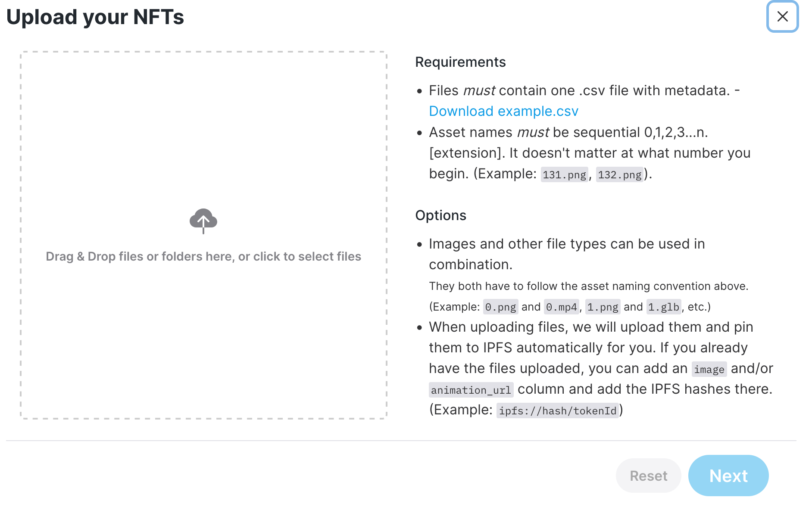The width and height of the screenshot is (812, 510).
Task: Open the Download example.csv link
Action: [x=503, y=111]
